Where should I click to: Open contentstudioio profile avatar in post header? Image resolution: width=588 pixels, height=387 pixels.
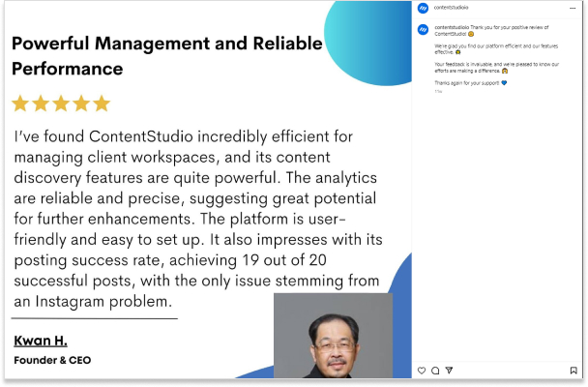coord(423,8)
